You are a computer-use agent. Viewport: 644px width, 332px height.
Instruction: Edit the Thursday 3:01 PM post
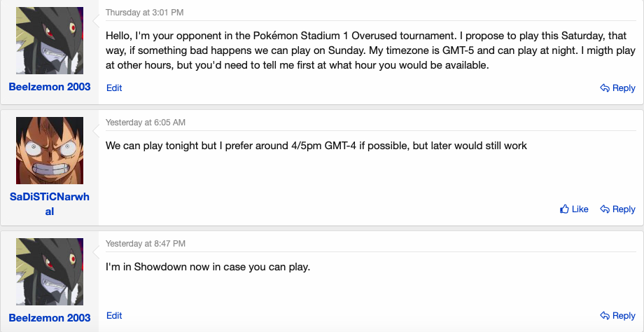point(114,88)
